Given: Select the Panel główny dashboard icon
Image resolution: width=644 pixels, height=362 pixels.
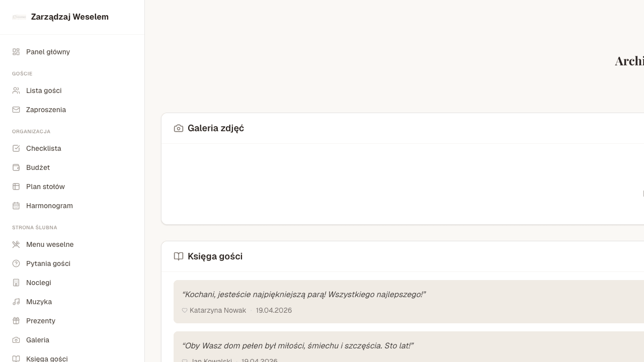Looking at the screenshot, I should (16, 51).
